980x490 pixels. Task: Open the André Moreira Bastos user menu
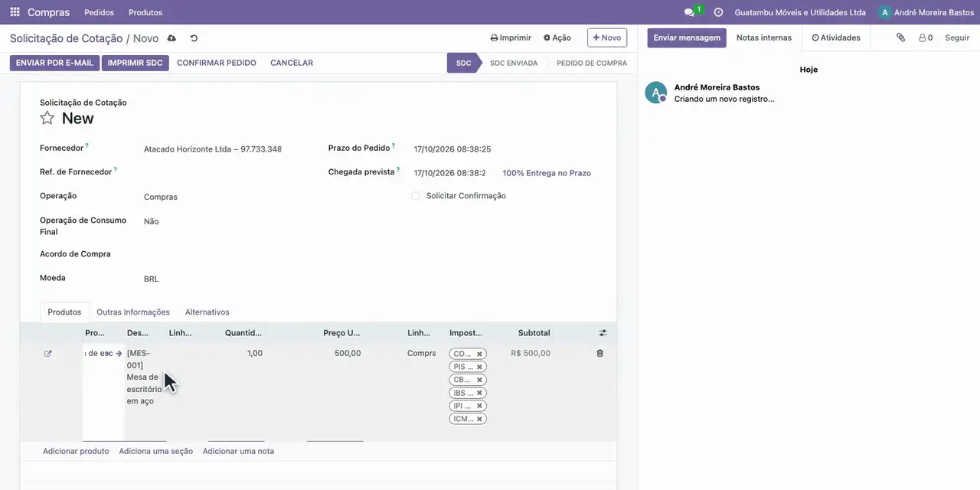click(x=926, y=12)
